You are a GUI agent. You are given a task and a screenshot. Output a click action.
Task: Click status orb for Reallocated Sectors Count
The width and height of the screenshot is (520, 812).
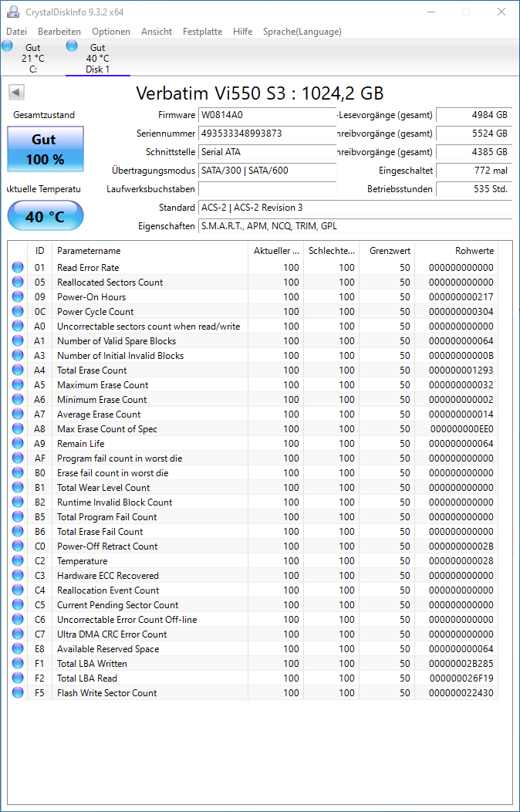pos(18,283)
